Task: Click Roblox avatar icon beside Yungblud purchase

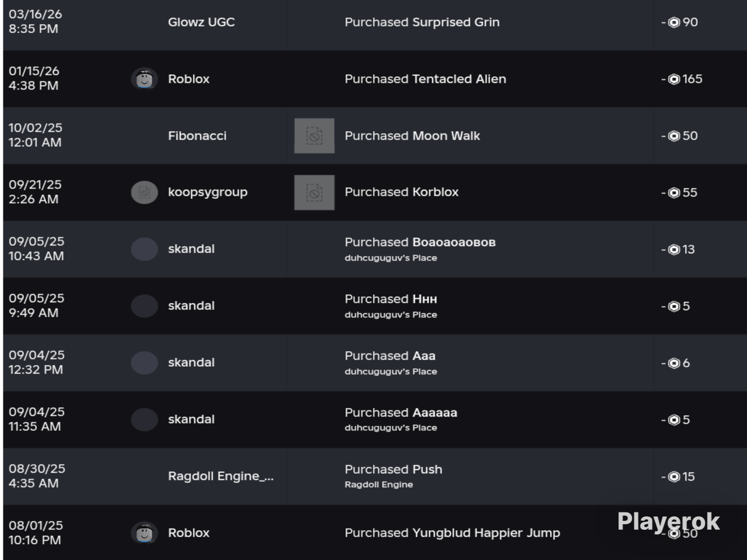Action: tap(144, 533)
